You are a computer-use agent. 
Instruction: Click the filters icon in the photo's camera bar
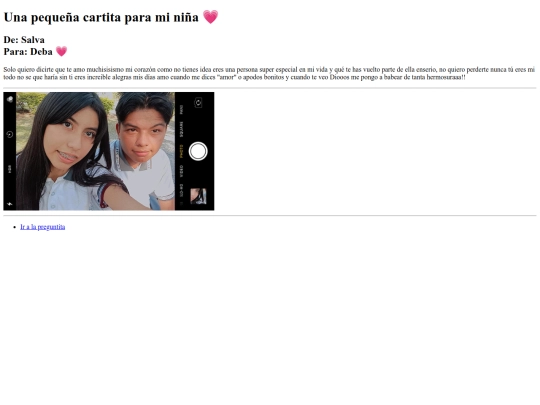(10, 100)
